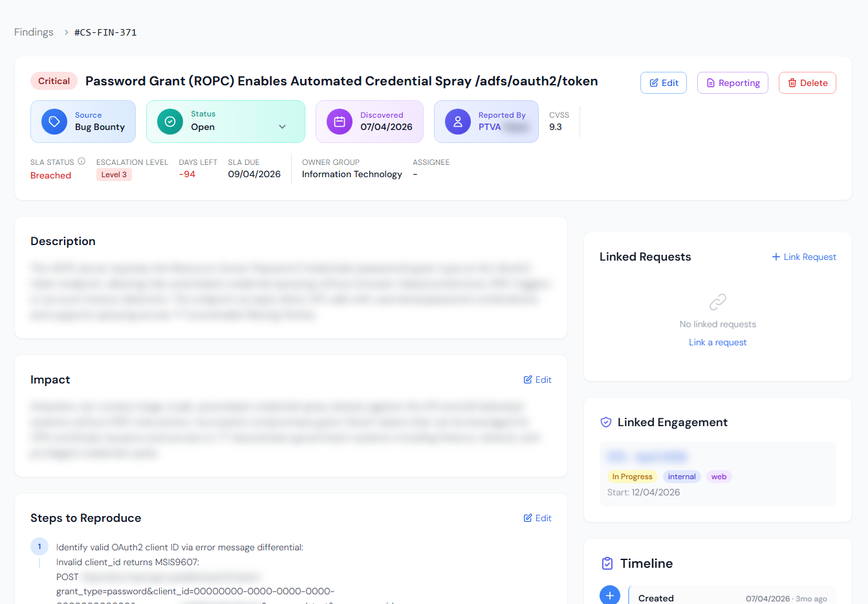
Task: Click the SLA Status info icon
Action: point(81,162)
